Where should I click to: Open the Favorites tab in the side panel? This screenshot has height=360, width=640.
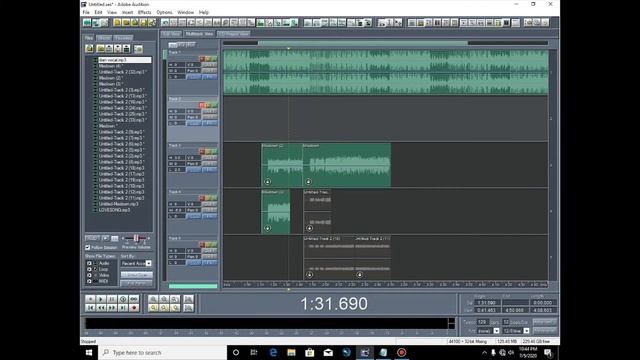[123, 38]
